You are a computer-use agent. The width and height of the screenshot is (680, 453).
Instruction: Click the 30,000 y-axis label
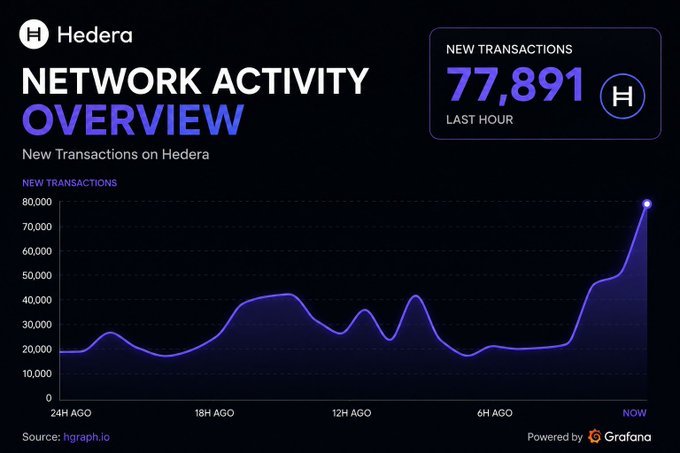coord(37,325)
